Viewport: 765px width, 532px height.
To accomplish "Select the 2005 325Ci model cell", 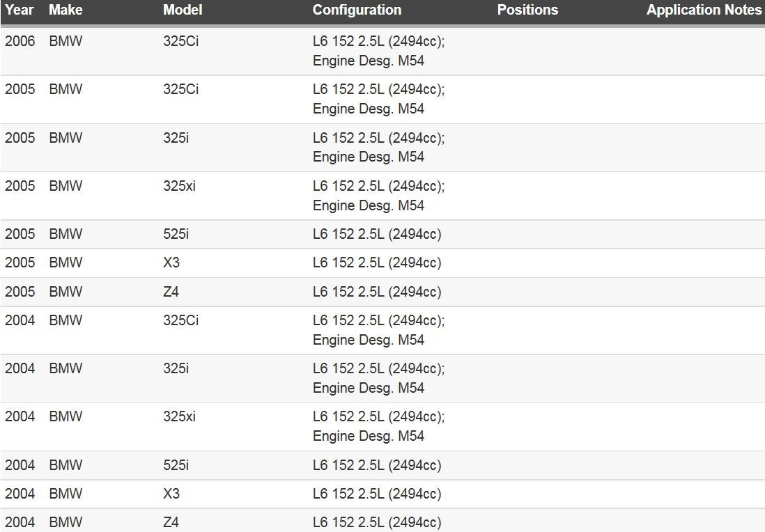I will 180,89.
